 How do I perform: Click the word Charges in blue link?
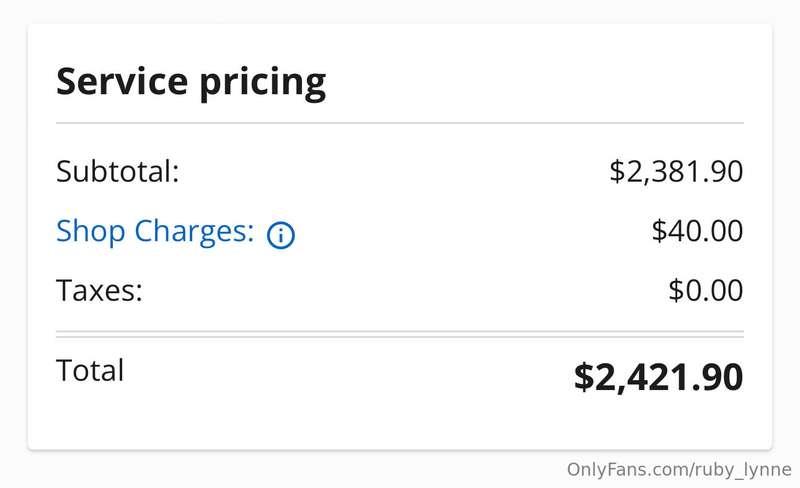tap(194, 232)
